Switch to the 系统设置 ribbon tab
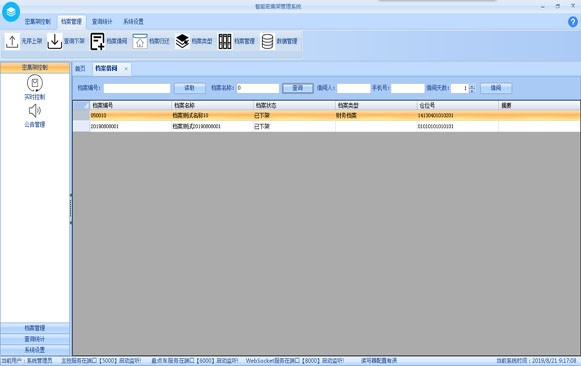Screen dimensions: 581x366 [x=133, y=21]
